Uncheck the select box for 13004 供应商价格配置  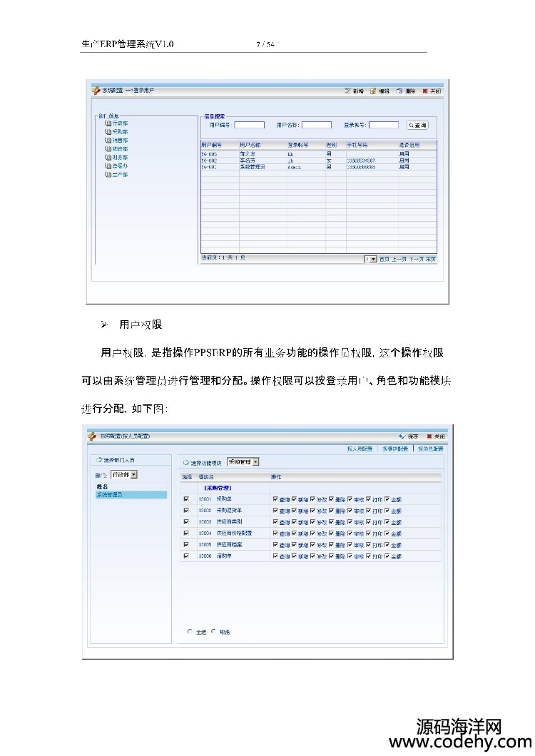click(x=186, y=533)
